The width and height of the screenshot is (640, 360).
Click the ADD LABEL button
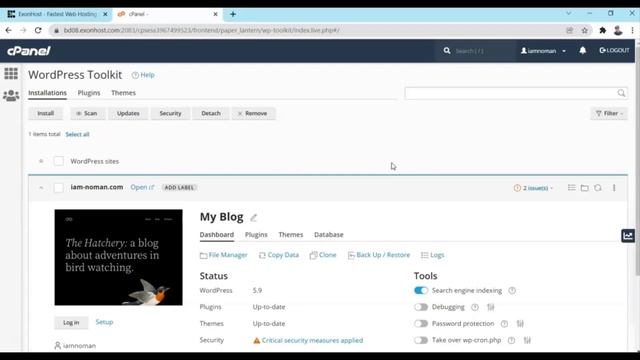(x=179, y=188)
